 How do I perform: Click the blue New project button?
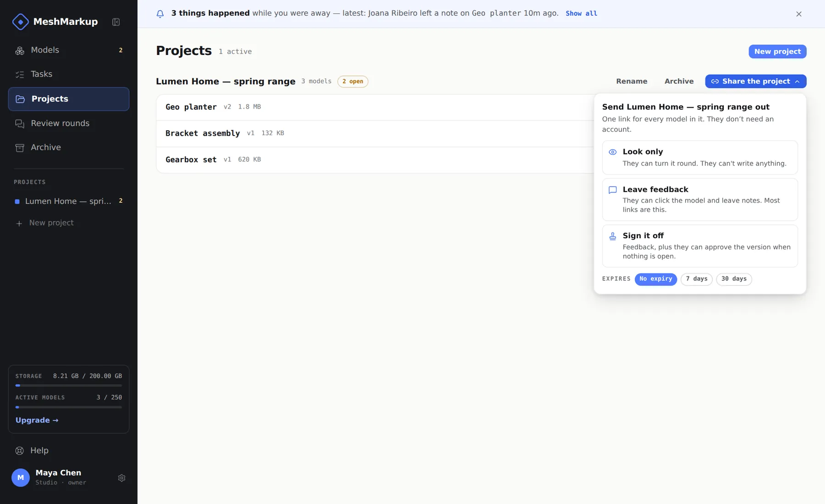(x=777, y=52)
